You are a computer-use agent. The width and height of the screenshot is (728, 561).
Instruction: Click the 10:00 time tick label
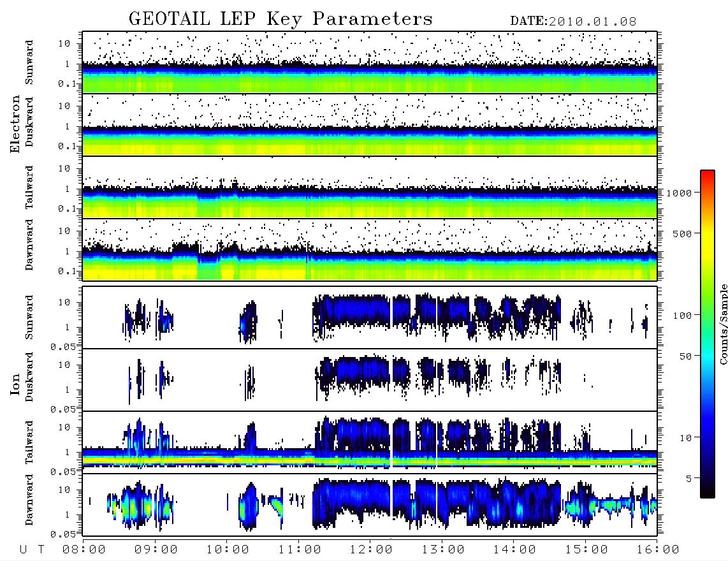228,550
